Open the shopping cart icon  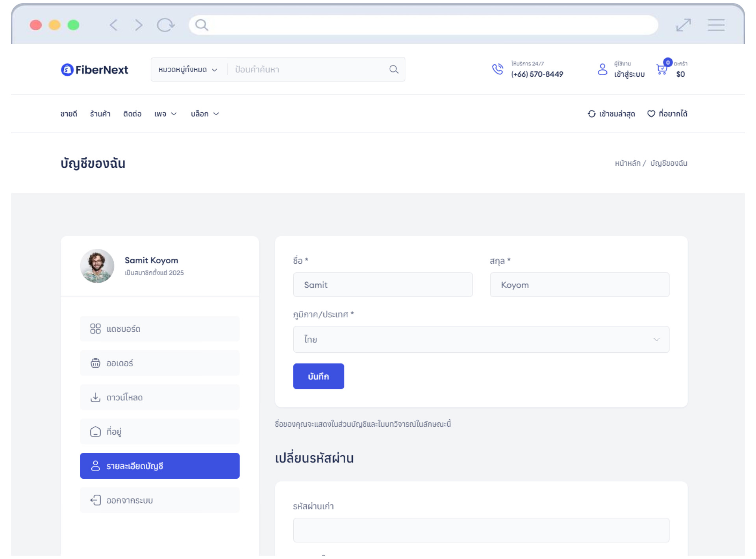(662, 69)
